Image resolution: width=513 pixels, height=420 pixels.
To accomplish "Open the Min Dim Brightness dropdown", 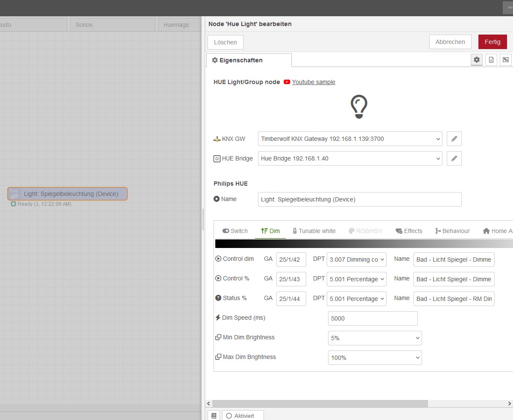I will (375, 338).
